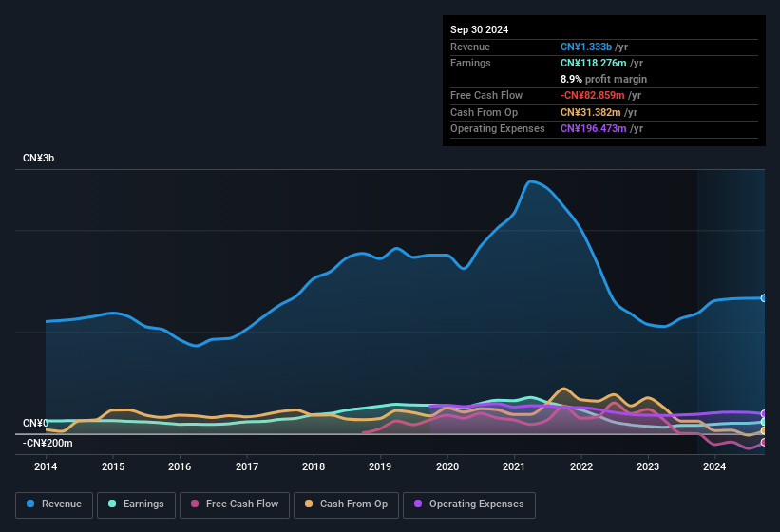Click the orange Cash From Op endpoint marker

point(764,430)
